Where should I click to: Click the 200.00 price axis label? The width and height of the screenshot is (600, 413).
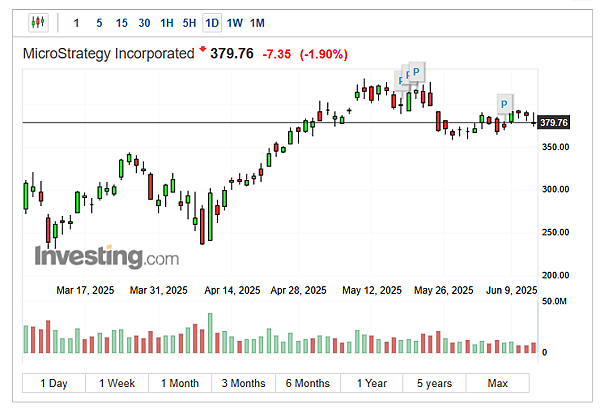point(556,276)
